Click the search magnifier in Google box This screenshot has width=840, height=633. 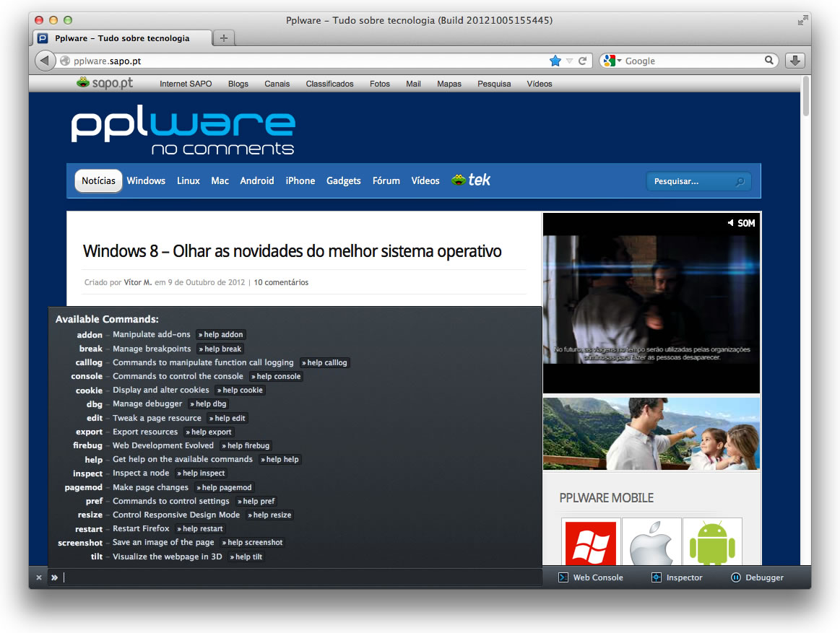click(768, 61)
